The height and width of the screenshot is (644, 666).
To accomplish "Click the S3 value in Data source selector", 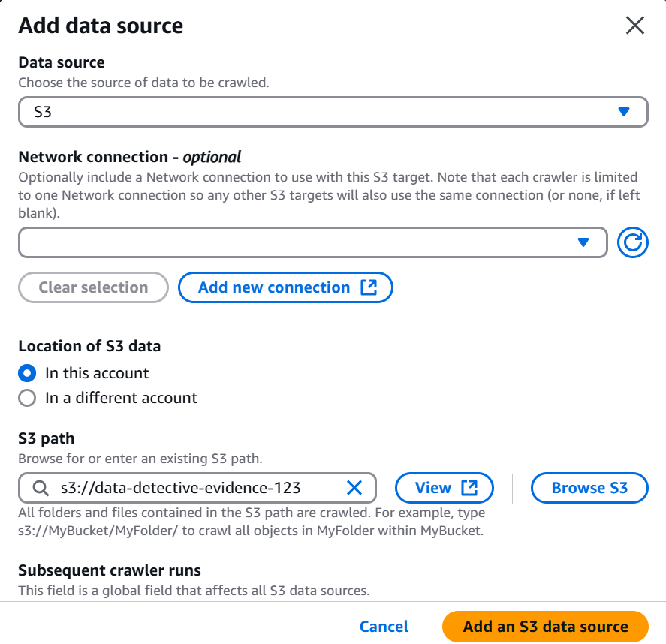I will pos(43,112).
